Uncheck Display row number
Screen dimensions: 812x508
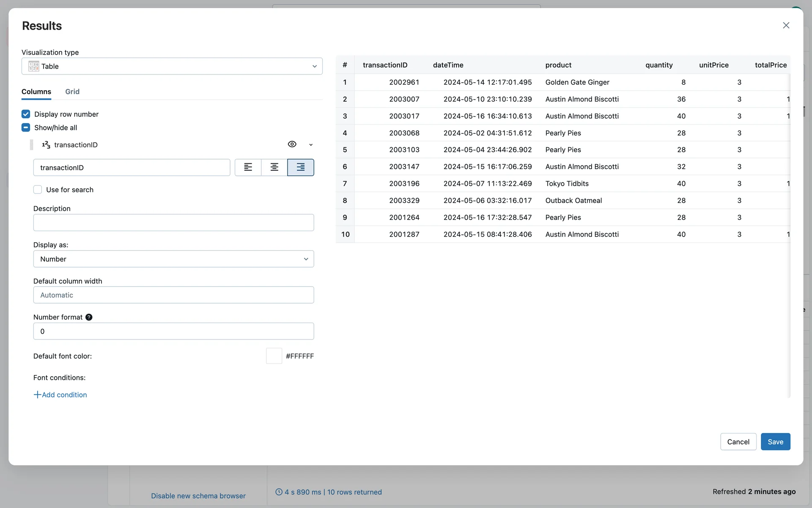[x=26, y=114]
